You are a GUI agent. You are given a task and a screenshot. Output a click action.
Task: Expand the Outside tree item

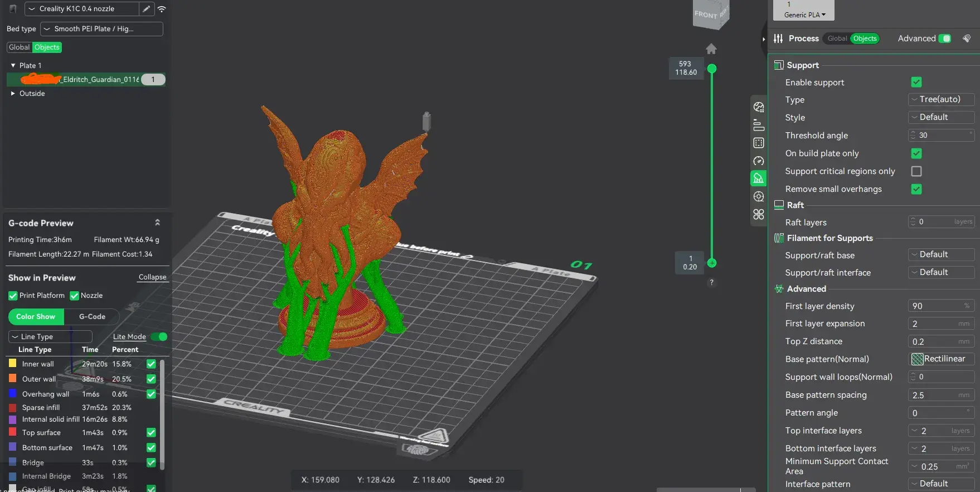(x=13, y=93)
